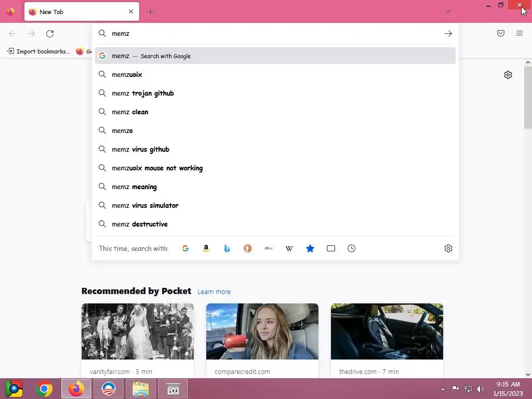
Task: Select the New Tab tab
Action: [82, 11]
